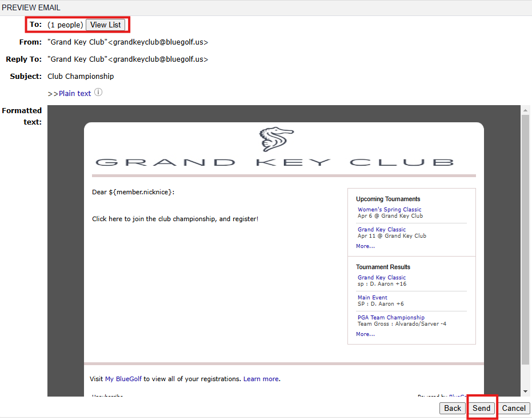Screen dimensions: 532x420
Task: Open PGA Team Championship result link
Action: tap(391, 317)
